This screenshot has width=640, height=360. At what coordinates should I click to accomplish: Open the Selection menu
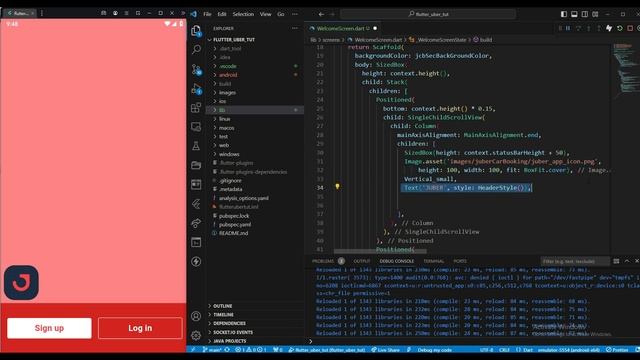243,14
